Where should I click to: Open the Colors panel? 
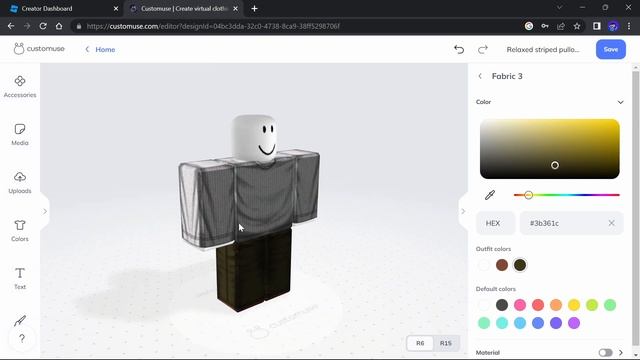pos(20,231)
